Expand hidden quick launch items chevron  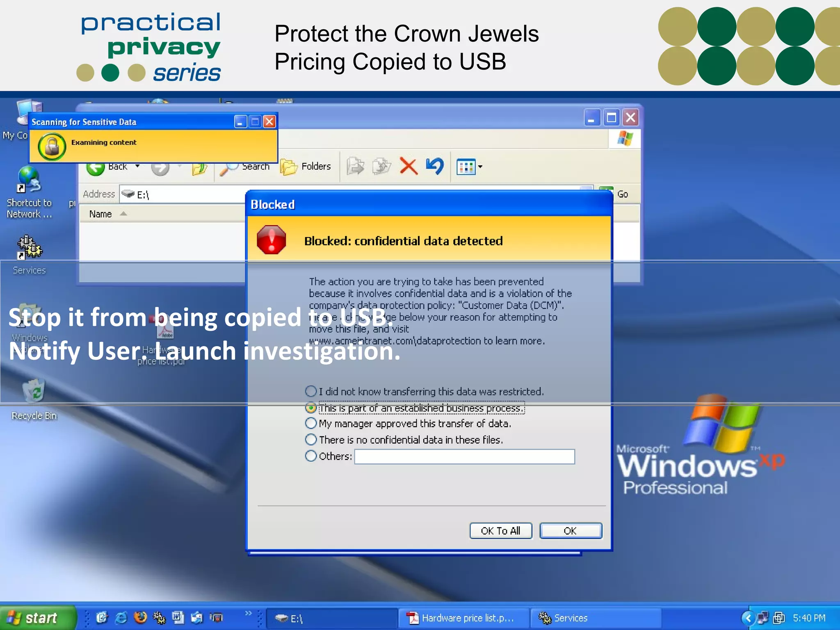(x=248, y=613)
